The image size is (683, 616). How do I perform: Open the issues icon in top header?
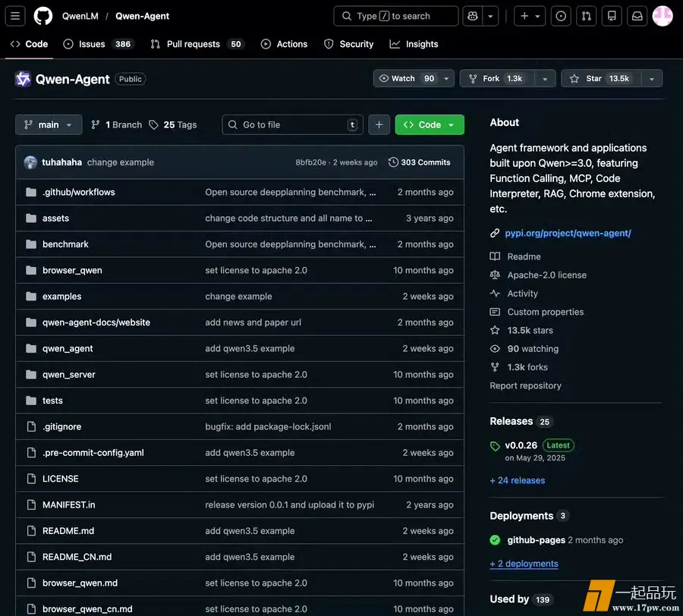(x=561, y=16)
